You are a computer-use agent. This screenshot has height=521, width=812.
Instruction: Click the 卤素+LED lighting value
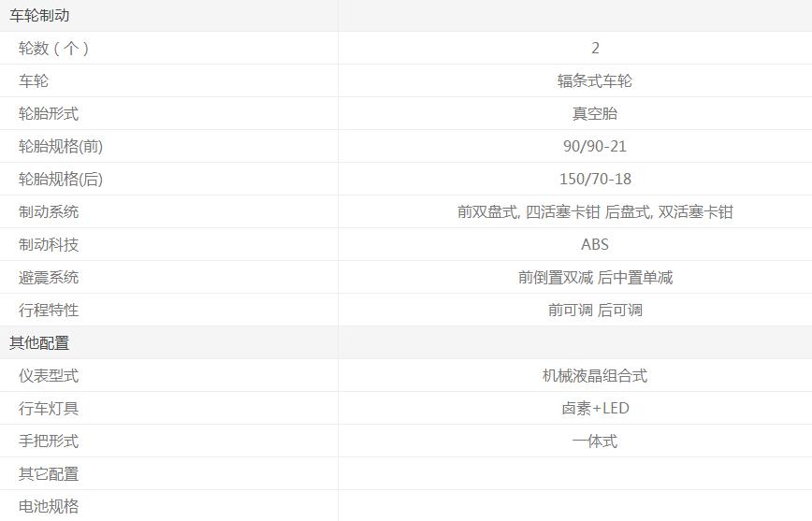(594, 409)
